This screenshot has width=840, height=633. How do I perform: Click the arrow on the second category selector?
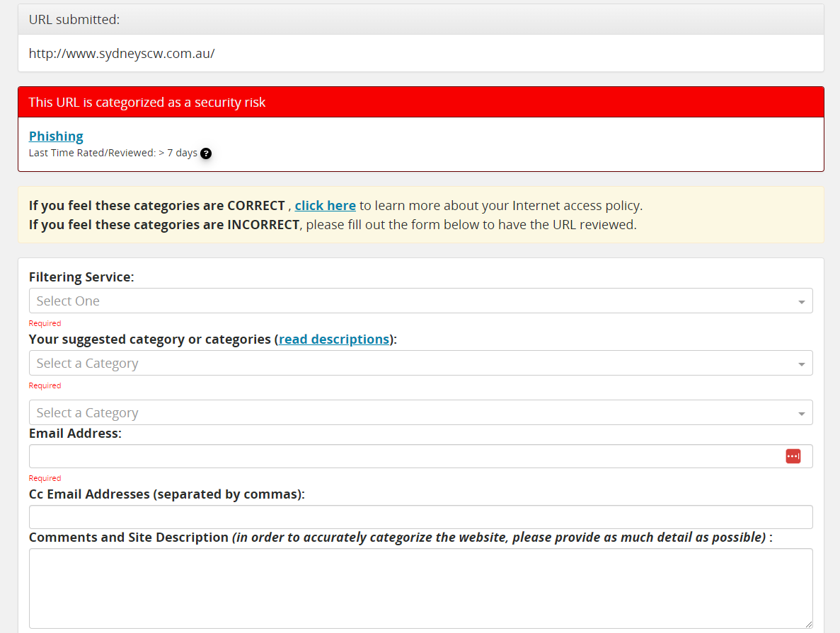[802, 412]
